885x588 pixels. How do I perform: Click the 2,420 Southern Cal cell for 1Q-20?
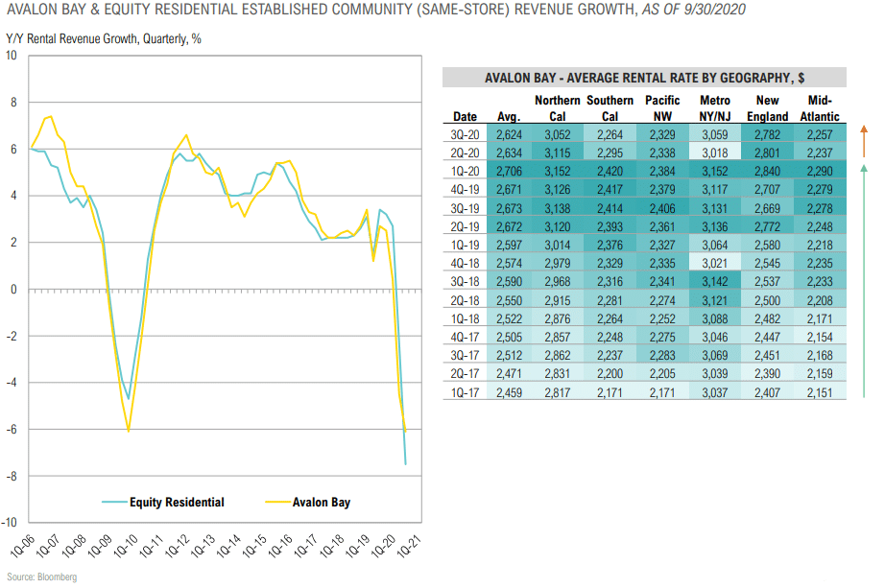click(610, 172)
